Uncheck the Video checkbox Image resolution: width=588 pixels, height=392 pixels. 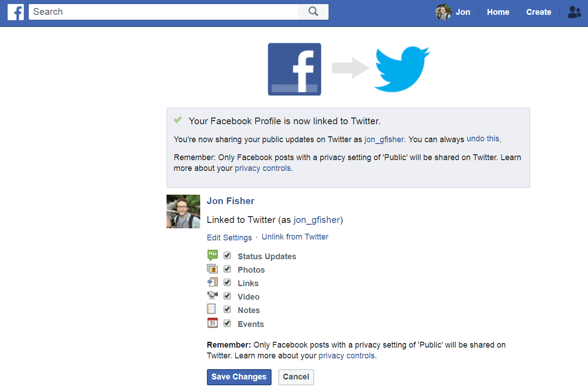(228, 296)
